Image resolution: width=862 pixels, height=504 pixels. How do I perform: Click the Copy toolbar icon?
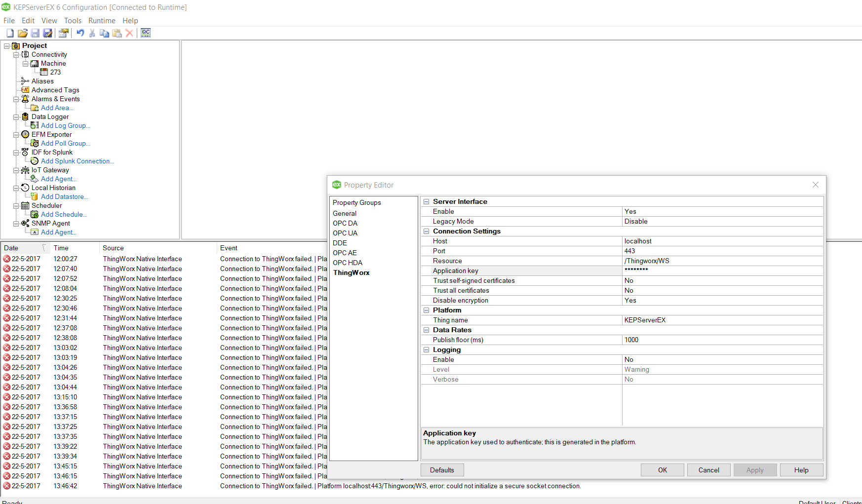coord(104,33)
